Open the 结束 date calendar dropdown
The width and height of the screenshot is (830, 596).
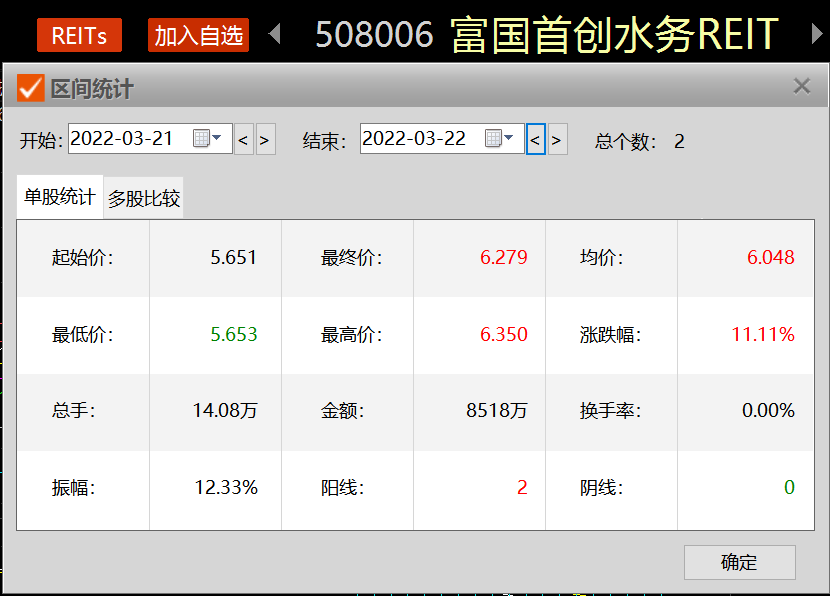499,138
